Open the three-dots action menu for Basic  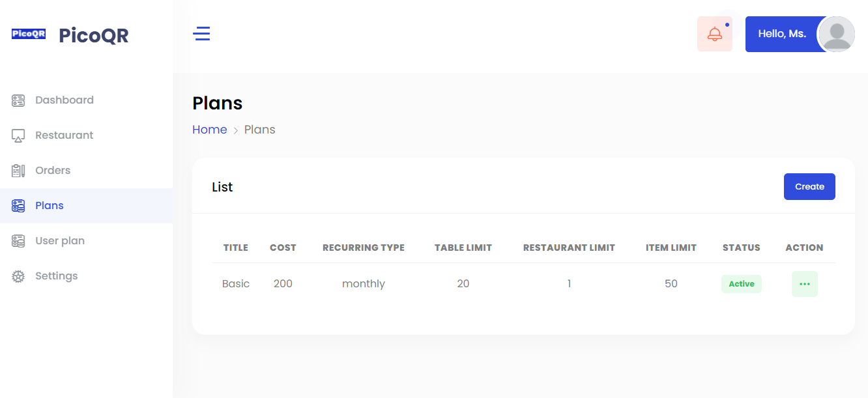[804, 284]
